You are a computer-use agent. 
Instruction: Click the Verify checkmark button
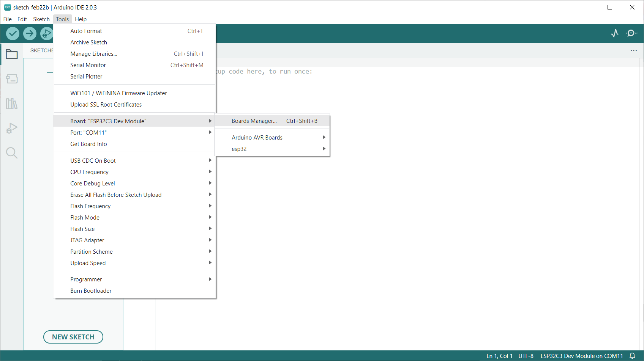click(x=13, y=33)
